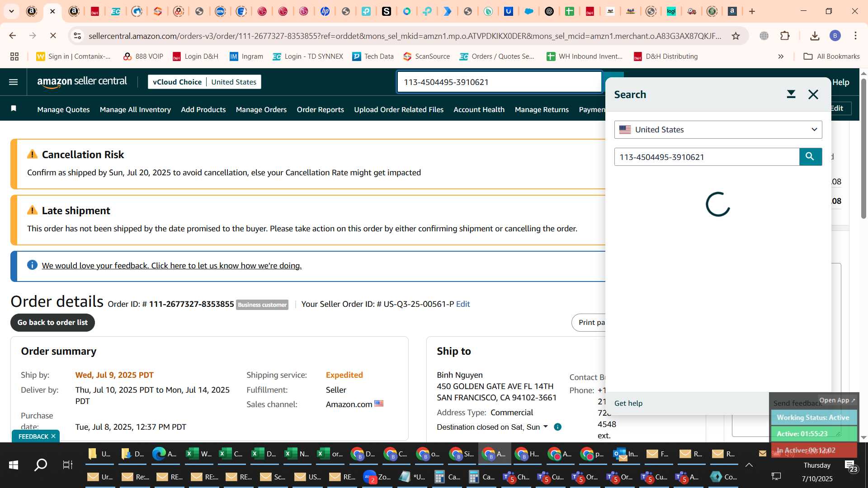The width and height of the screenshot is (868, 488).
Task: Open Account Health menu
Action: [x=479, y=109]
